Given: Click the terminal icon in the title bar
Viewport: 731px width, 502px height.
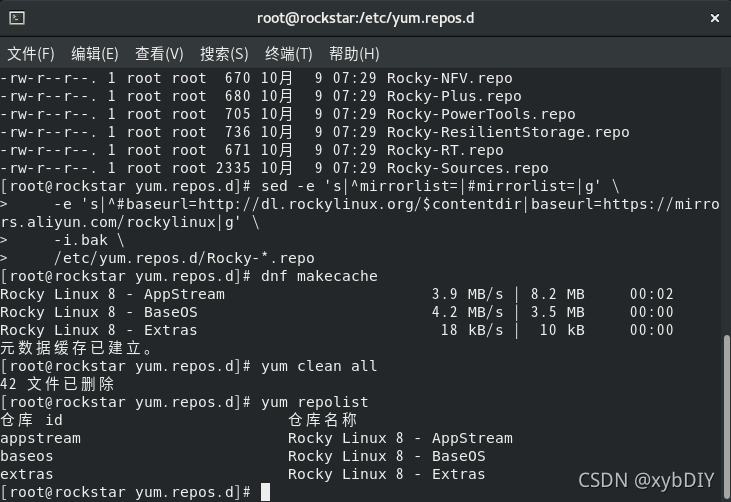Looking at the screenshot, I should 14,17.
